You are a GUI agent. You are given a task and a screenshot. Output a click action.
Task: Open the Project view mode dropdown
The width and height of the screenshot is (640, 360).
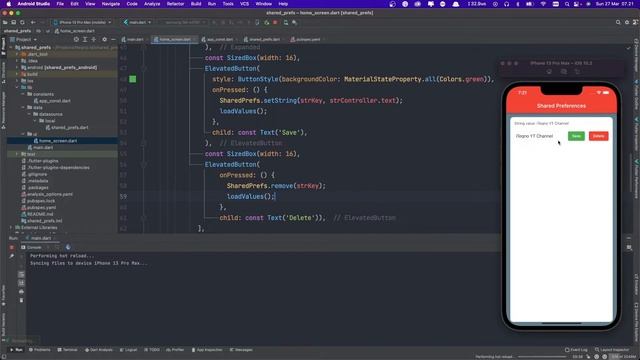click(24, 40)
